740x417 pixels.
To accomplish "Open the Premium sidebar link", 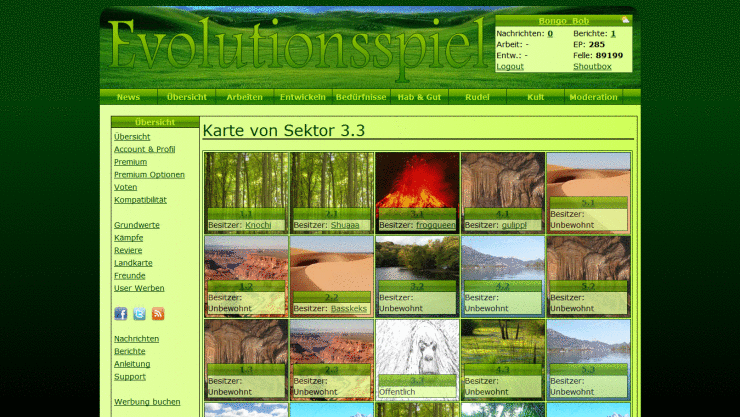I will [130, 162].
